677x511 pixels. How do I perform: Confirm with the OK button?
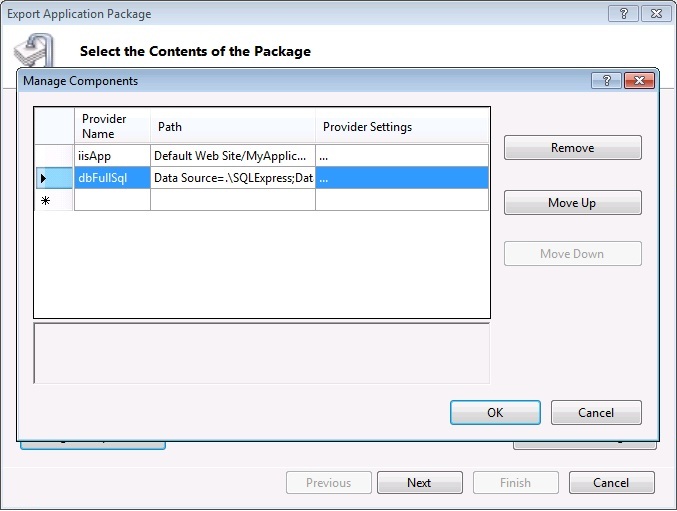495,413
